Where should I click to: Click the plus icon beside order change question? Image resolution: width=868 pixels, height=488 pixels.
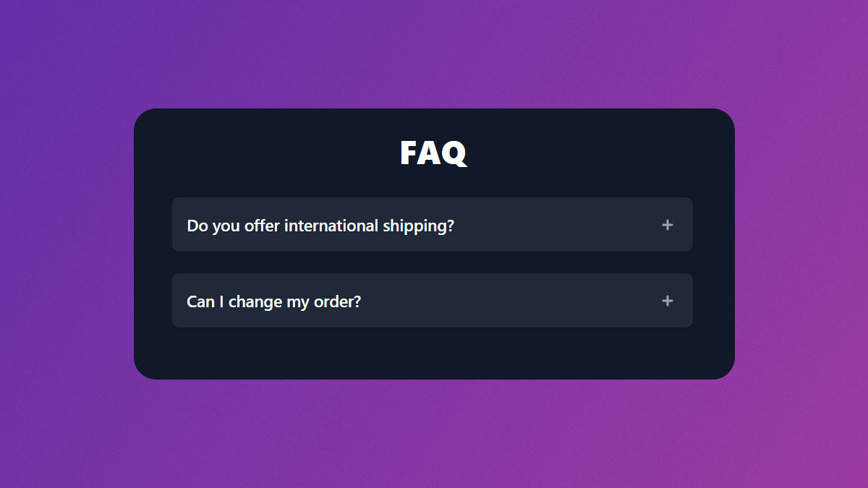point(667,301)
